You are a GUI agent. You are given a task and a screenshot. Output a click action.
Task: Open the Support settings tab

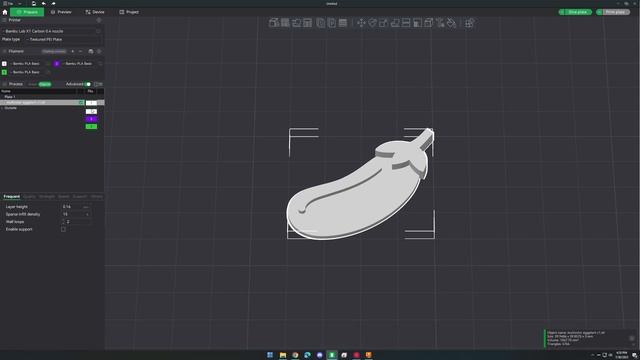pyautogui.click(x=80, y=197)
